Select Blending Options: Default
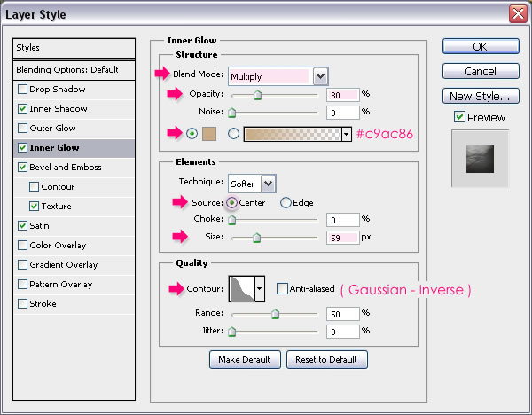The height and width of the screenshot is (415, 532). tap(74, 70)
